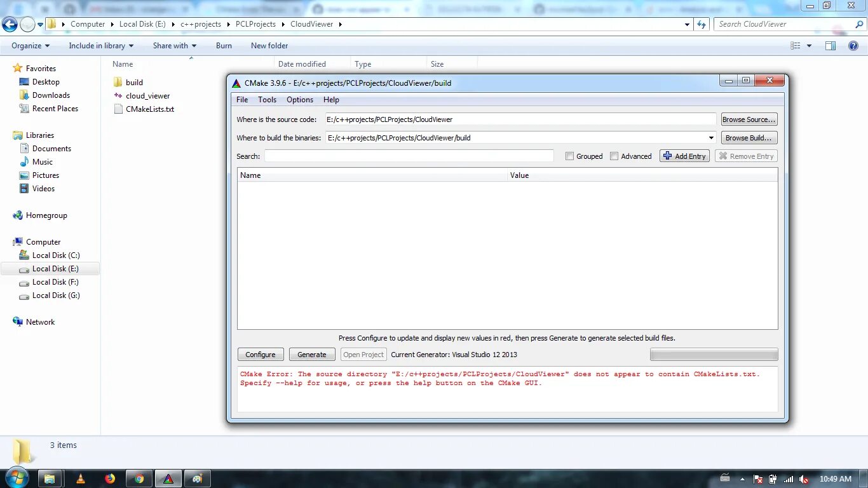Enable the Grouped checkbox in CMake
The image size is (868, 488).
pos(570,156)
